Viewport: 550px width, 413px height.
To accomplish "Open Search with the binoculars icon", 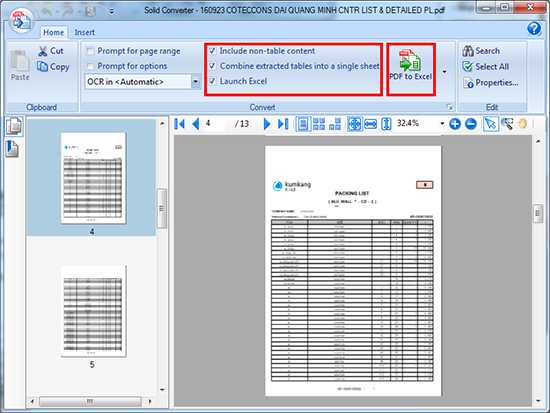I will click(x=468, y=51).
